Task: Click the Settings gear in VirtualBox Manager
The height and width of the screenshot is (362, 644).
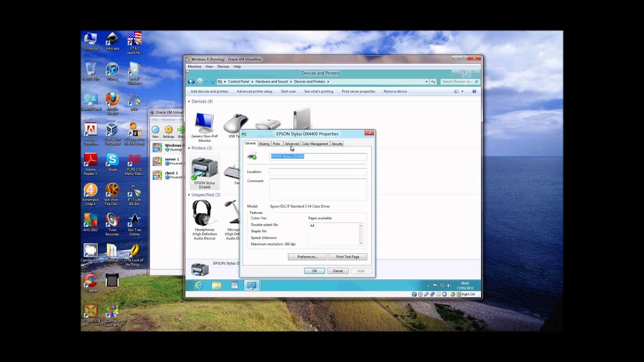Action: pyautogui.click(x=169, y=132)
